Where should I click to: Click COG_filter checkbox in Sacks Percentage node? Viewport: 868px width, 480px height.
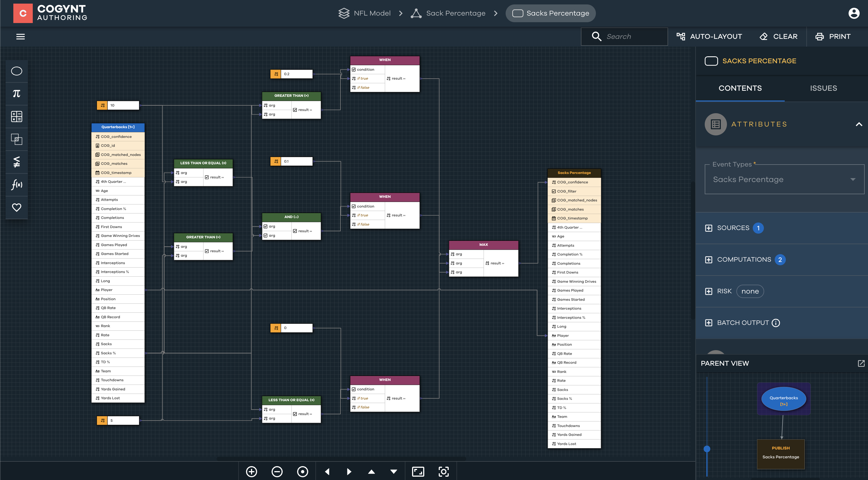coord(554,191)
